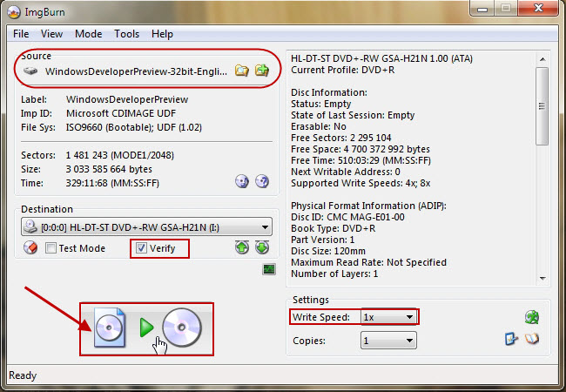Click the open book icon in Settings

(532, 339)
